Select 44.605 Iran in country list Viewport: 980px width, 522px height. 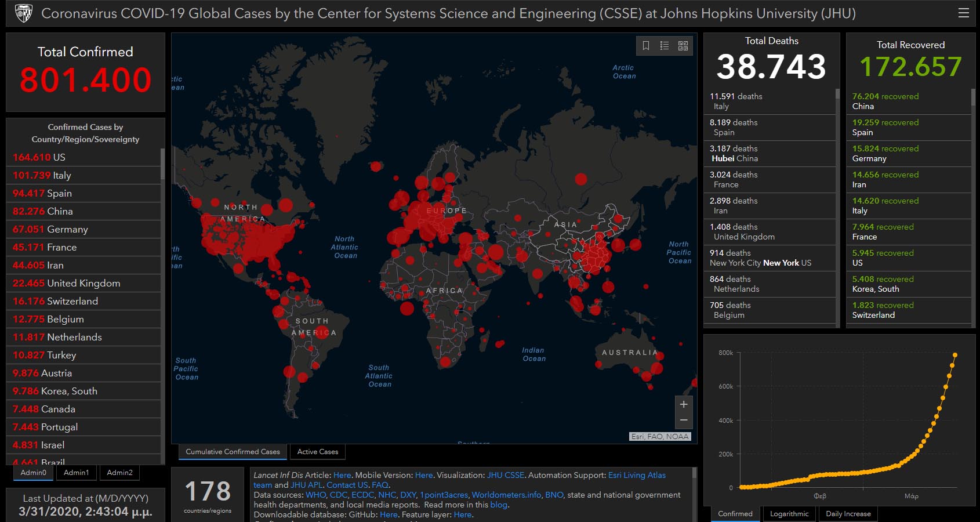pos(84,265)
